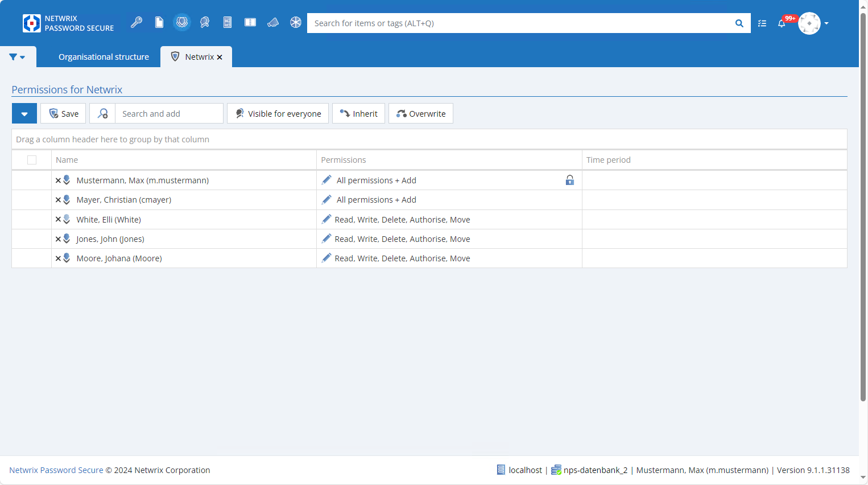Click the Inherit button

358,113
